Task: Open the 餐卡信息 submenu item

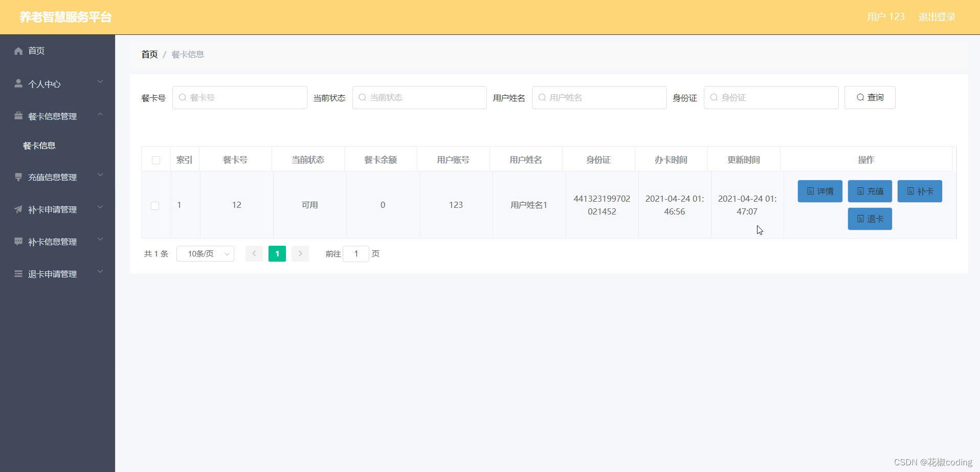Action: [x=40, y=145]
